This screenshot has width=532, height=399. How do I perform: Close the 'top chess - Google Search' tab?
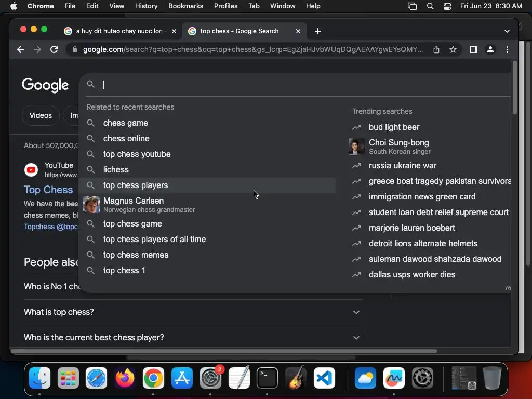[x=298, y=31]
